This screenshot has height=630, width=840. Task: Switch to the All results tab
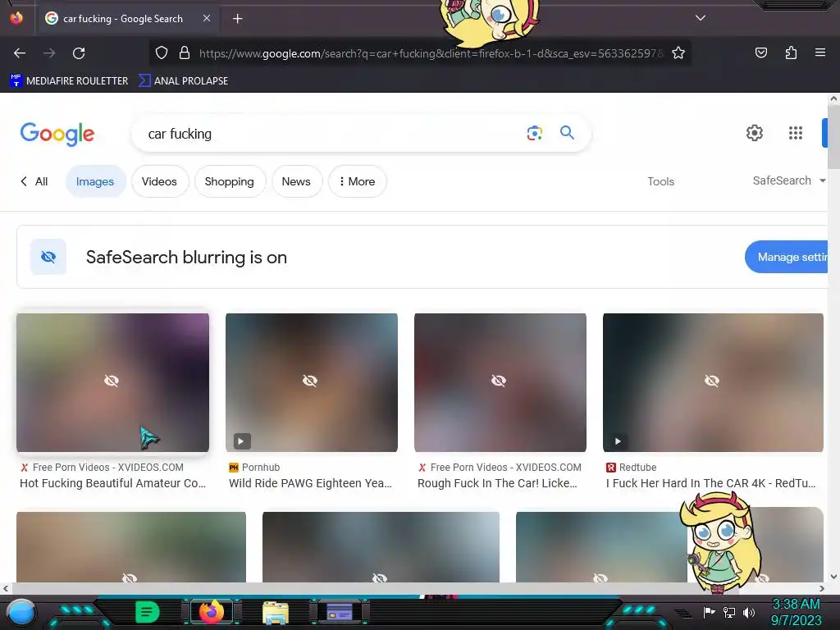coord(34,181)
